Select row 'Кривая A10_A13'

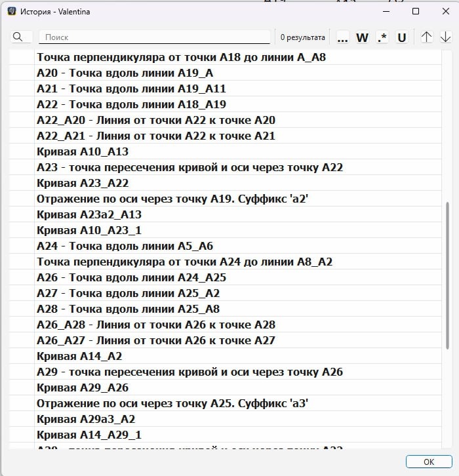click(226, 151)
